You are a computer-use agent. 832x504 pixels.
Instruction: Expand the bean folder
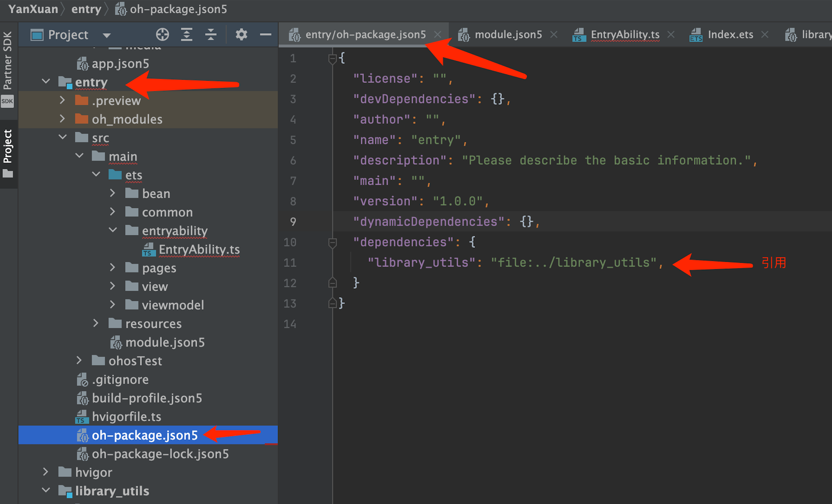pos(112,193)
